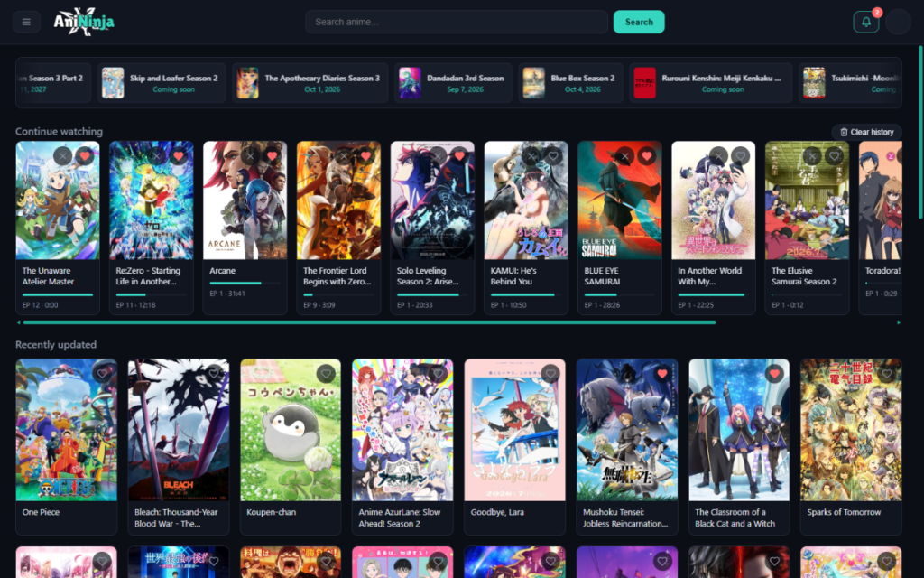924x578 pixels.
Task: Favorite Anime AzurLane: Slow Ahead! Season 2
Action: pyautogui.click(x=439, y=374)
